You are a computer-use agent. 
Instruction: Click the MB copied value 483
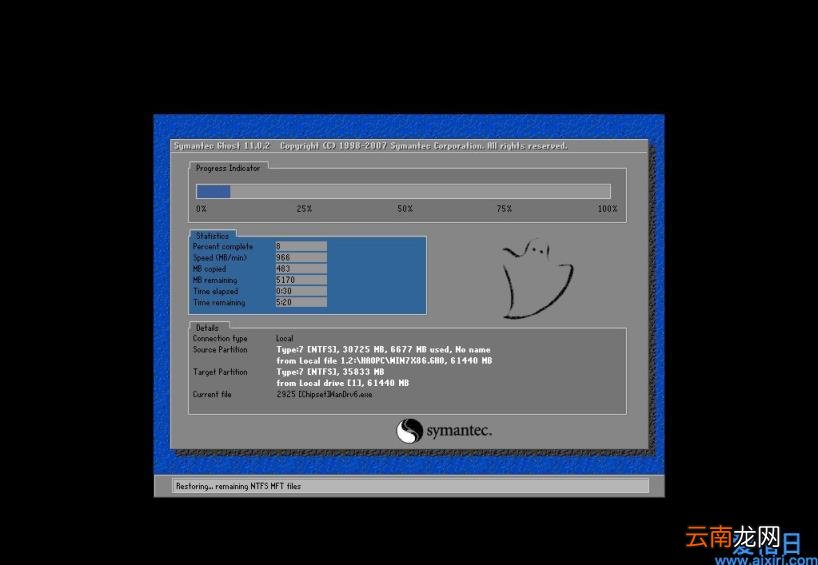tap(301, 269)
